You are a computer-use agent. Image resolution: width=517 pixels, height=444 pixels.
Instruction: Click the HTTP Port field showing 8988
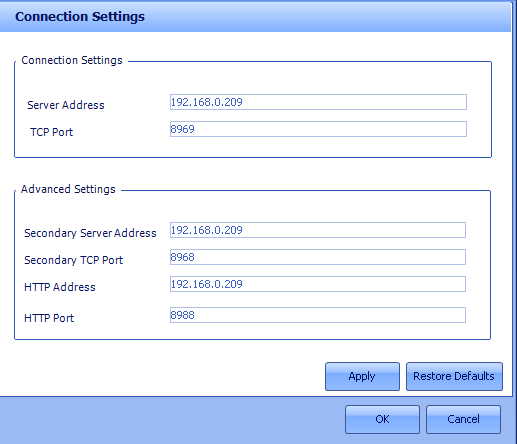click(x=318, y=315)
